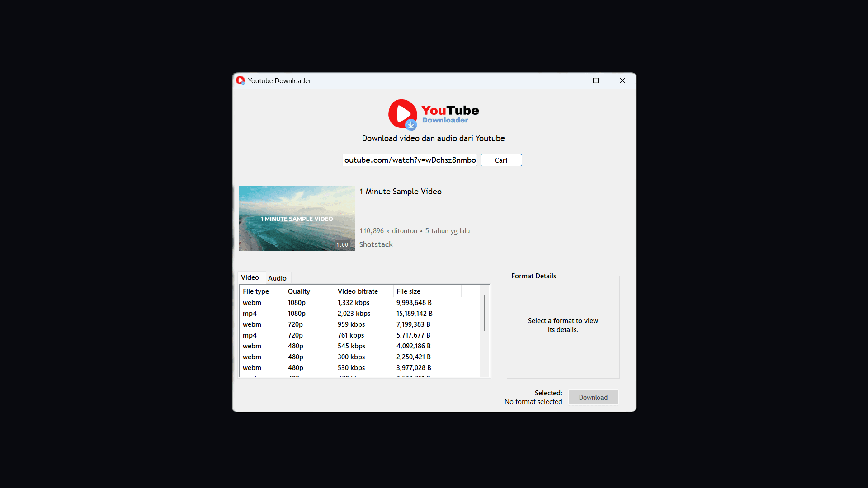Image resolution: width=868 pixels, height=488 pixels.
Task: Click the 1:00 duration badge on thumbnail
Action: point(342,245)
